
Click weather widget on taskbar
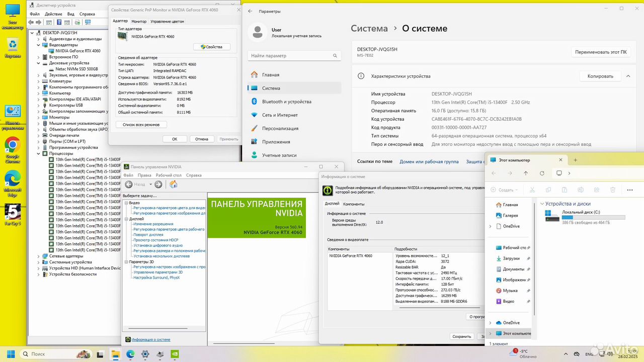pos(523,353)
